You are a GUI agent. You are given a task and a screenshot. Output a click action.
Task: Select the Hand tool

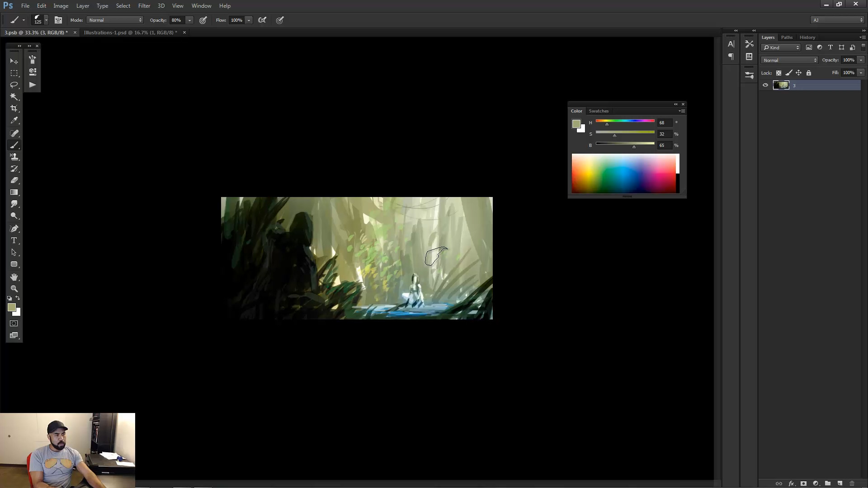point(14,277)
